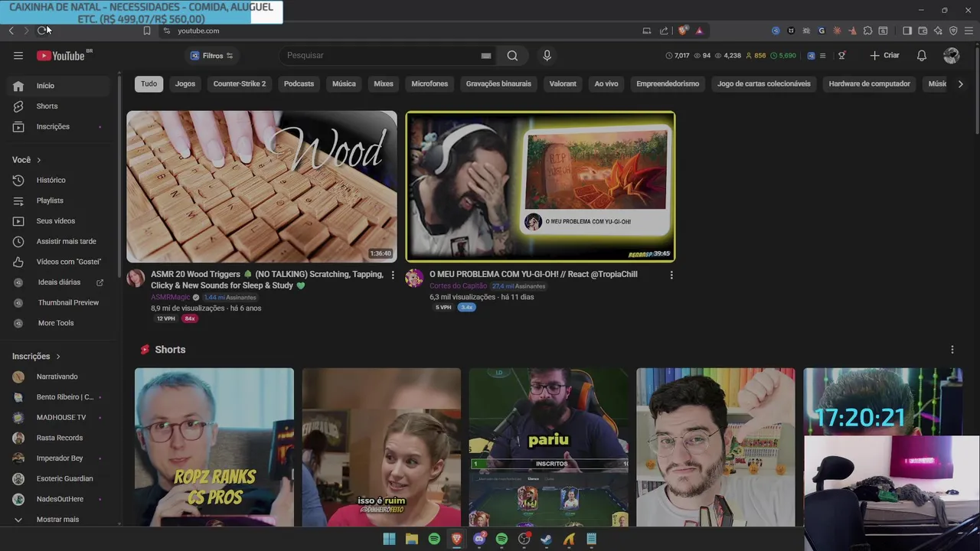Click the page vertical scrollbar
This screenshot has width=980, height=551.
point(975,92)
